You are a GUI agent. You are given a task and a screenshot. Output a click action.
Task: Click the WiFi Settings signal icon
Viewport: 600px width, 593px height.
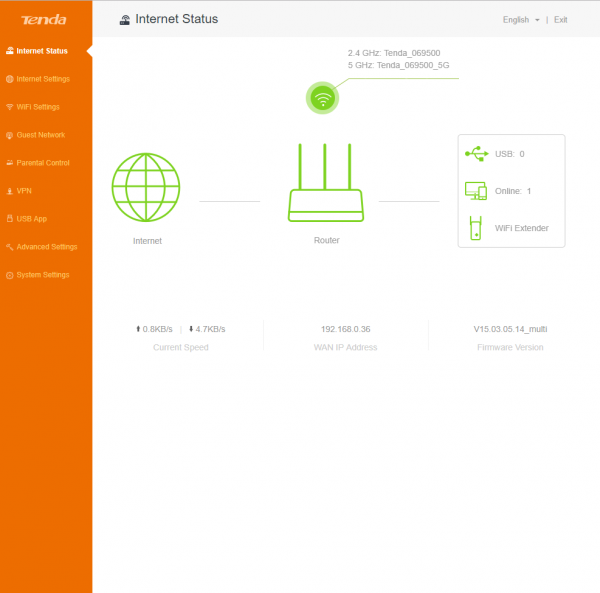coord(10,107)
